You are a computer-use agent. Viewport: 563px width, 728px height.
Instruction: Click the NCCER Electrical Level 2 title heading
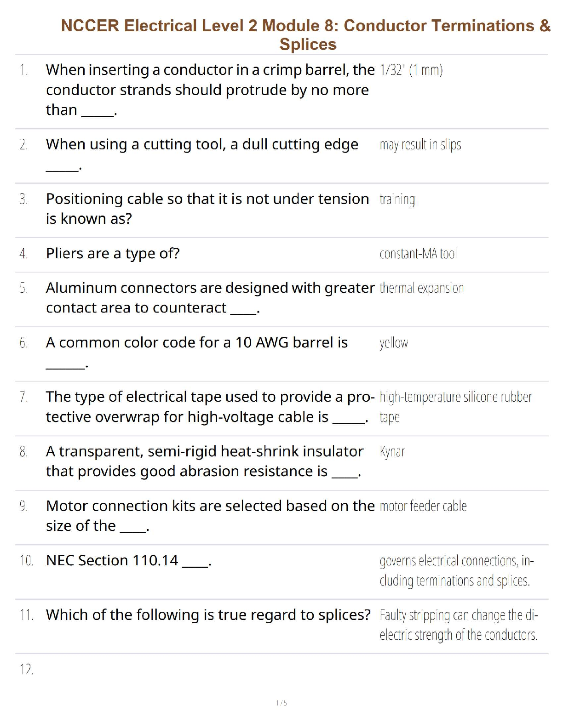(305, 34)
